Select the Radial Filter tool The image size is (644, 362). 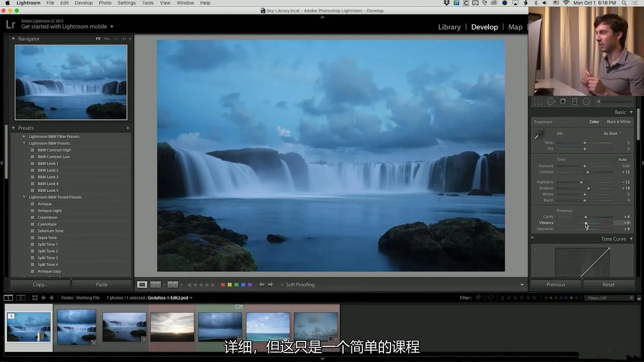(x=586, y=102)
